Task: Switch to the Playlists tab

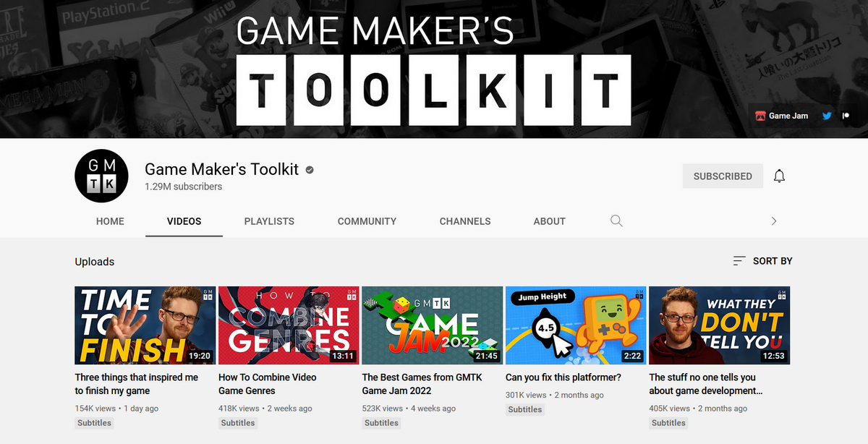Action: (x=269, y=221)
